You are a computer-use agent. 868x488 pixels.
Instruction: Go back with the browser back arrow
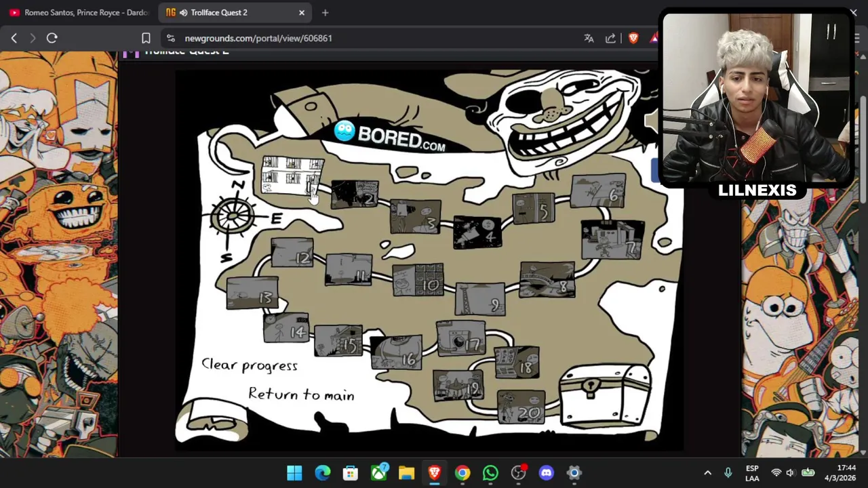tap(14, 38)
